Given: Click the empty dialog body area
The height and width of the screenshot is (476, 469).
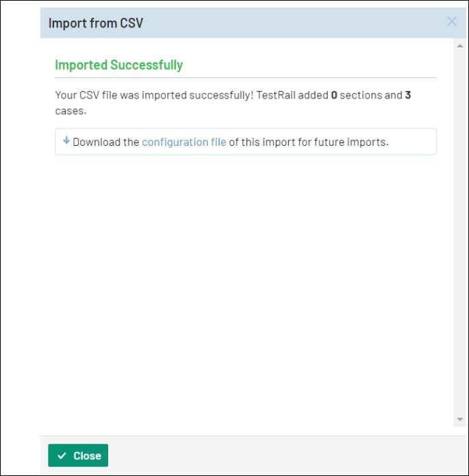Looking at the screenshot, I should (245, 288).
